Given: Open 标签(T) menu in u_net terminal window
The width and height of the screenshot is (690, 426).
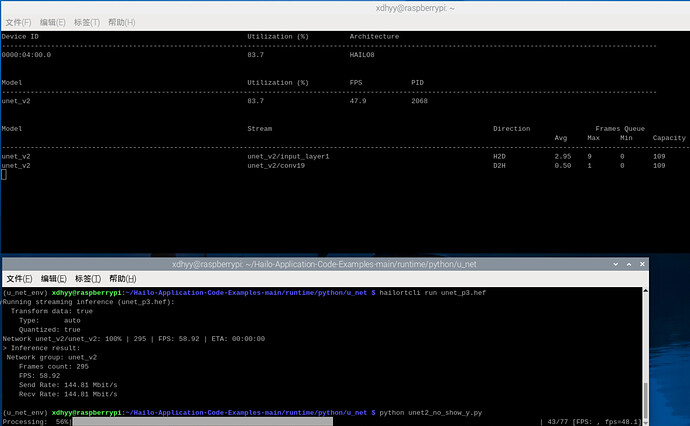Looking at the screenshot, I should [x=88, y=279].
